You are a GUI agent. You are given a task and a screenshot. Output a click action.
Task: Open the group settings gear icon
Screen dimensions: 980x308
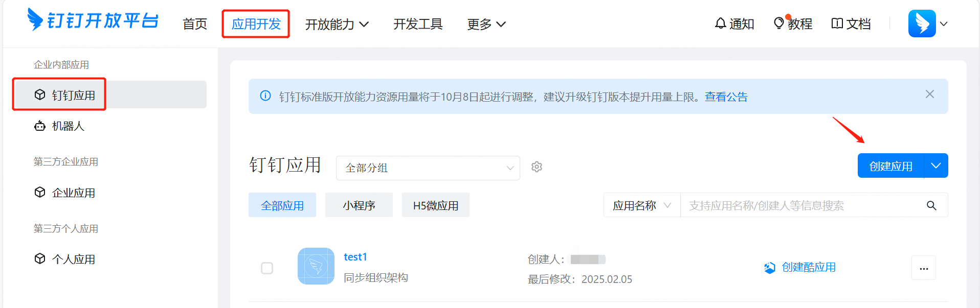tap(537, 167)
